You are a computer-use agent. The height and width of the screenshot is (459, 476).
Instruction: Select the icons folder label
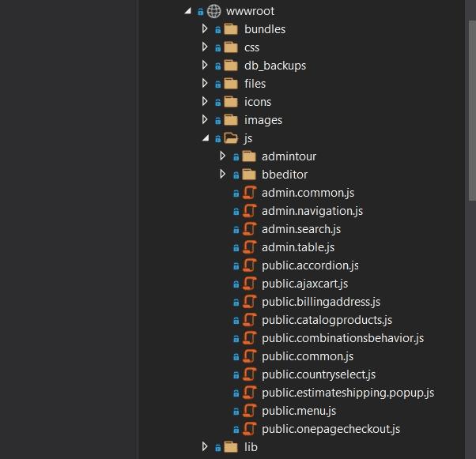click(258, 102)
